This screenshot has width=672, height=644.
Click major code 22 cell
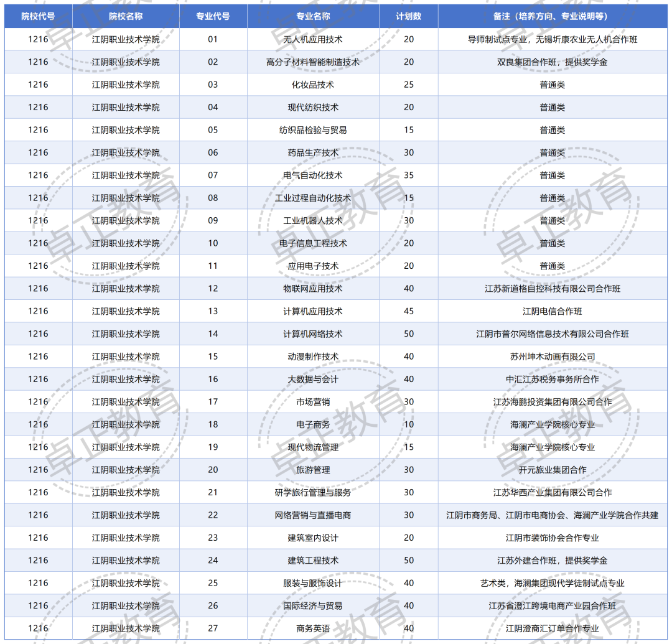(213, 515)
